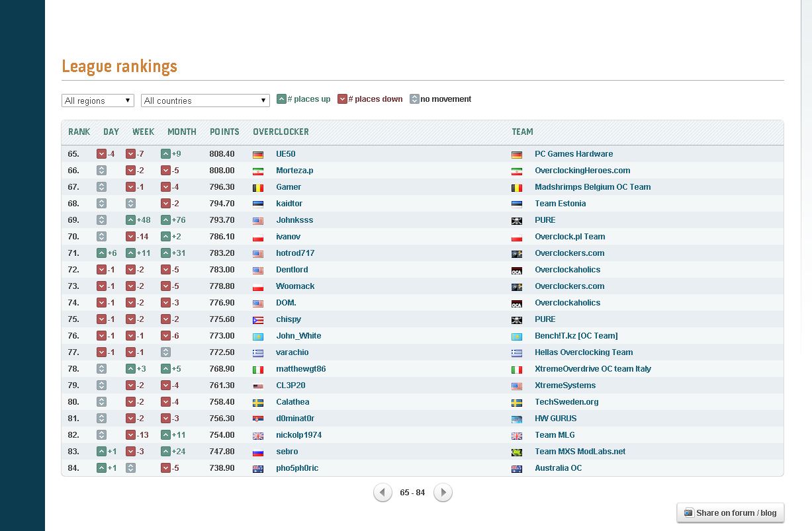Click UK flag next to nickolp1974
Viewport: 812px width, 531px height.
point(258,435)
